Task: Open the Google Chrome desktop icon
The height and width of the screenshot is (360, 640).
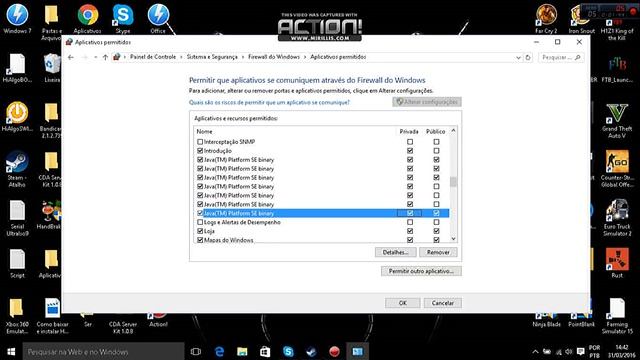Action: (x=87, y=19)
